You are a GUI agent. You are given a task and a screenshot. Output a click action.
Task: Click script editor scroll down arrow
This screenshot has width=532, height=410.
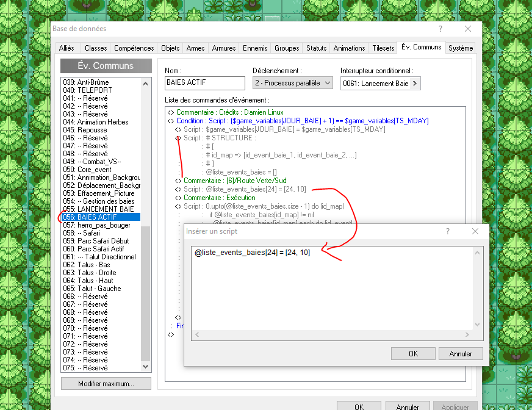(x=477, y=325)
